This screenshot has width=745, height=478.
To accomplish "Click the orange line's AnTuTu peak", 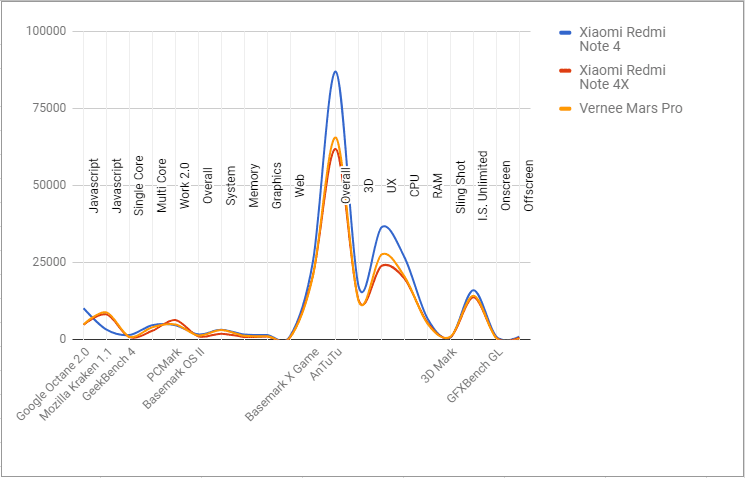I will 335,138.
